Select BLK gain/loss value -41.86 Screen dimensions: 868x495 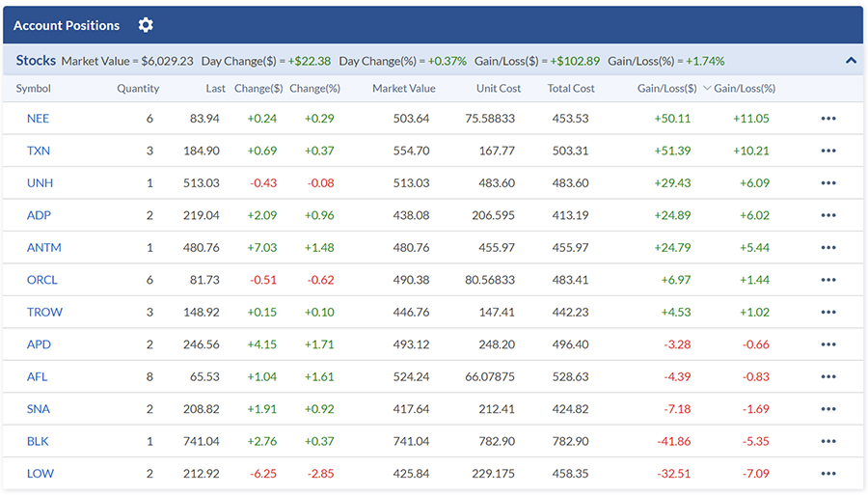click(x=674, y=441)
